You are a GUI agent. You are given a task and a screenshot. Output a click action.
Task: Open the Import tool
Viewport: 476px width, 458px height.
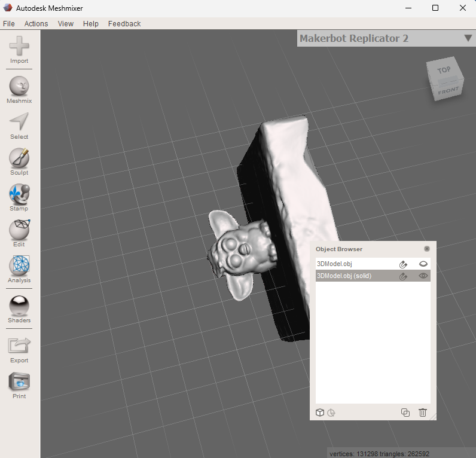19,50
